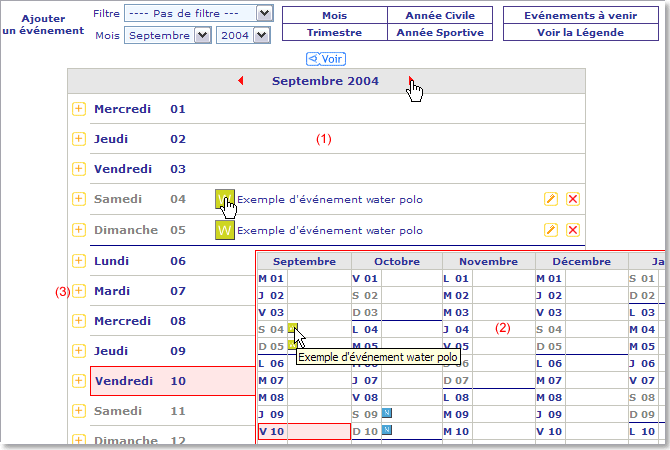670x450 pixels.
Task: Open the Filtre dropdown
Action: tap(199, 13)
